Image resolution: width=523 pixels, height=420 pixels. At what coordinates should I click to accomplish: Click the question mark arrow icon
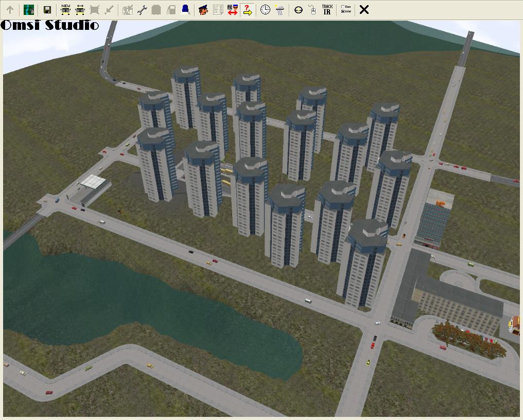[248, 10]
